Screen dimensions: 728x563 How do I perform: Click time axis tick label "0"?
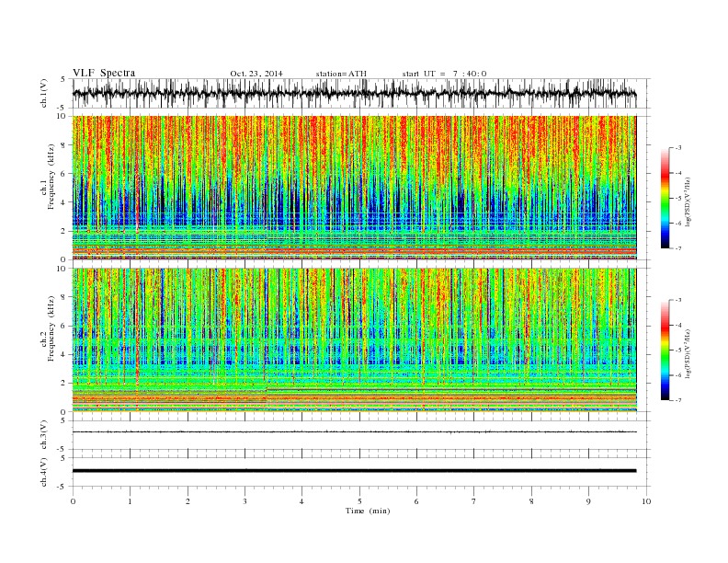73,501
